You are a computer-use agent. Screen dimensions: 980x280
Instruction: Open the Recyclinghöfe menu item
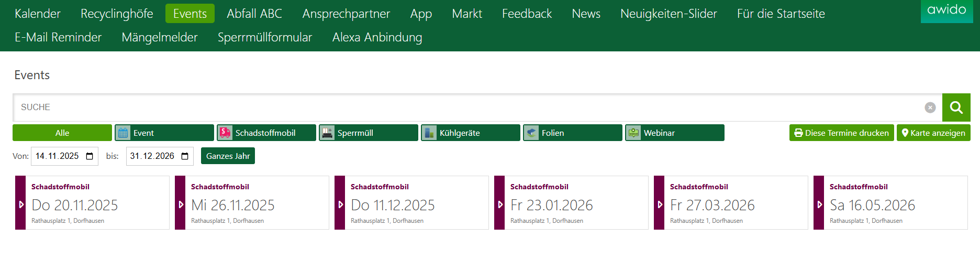pyautogui.click(x=117, y=14)
